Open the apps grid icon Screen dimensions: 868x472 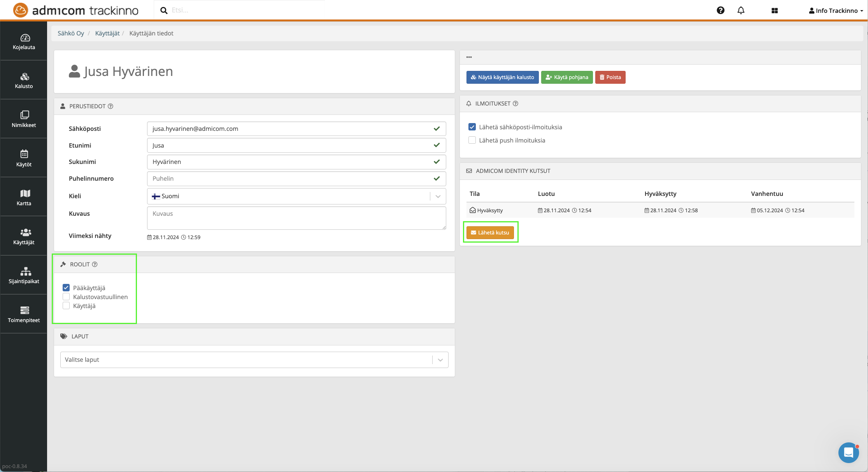click(x=774, y=11)
